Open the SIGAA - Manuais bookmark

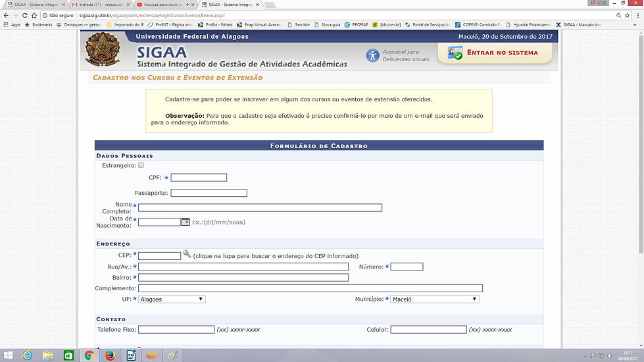578,24
